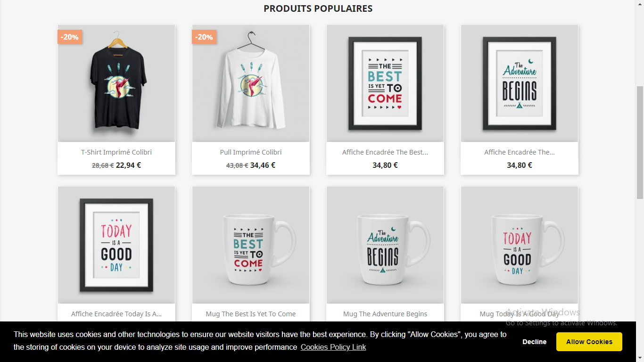Click the -20% badge on the black T-shirt
Image resolution: width=644 pixels, height=362 pixels.
[70, 37]
